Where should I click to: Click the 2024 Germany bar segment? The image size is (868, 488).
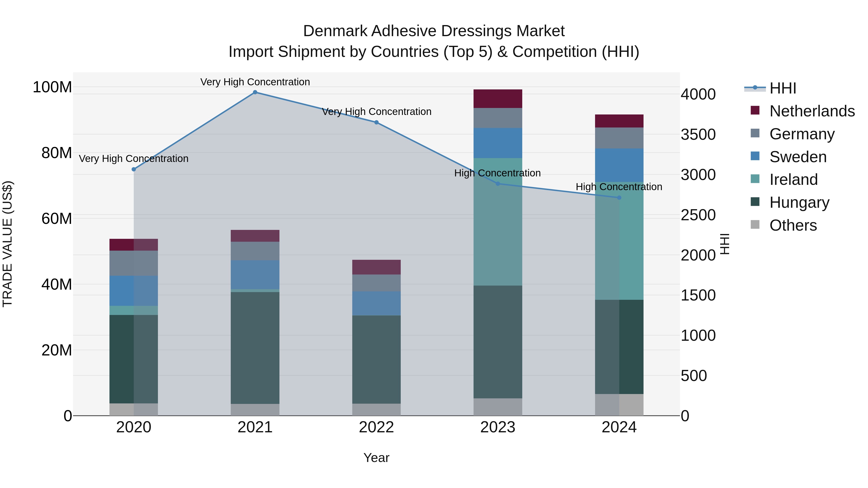coord(619,138)
